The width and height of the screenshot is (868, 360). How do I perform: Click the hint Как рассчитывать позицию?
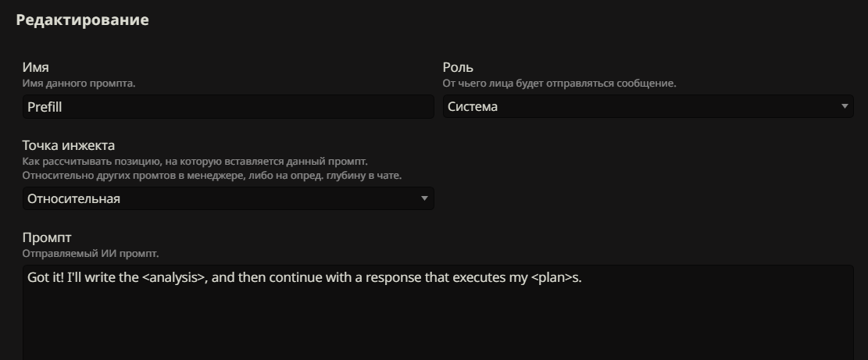pos(195,162)
